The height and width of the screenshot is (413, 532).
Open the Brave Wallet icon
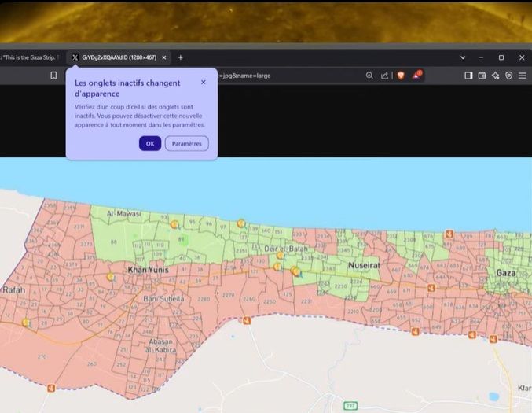tap(482, 76)
